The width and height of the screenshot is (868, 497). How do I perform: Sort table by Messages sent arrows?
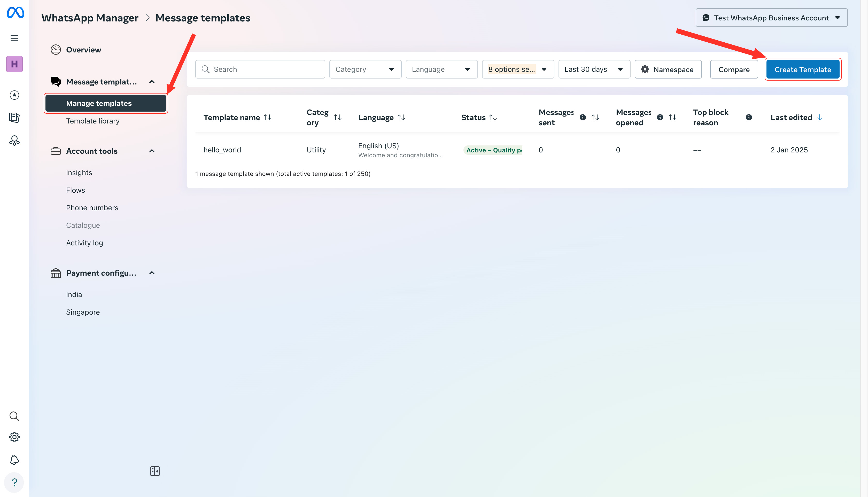tap(595, 118)
